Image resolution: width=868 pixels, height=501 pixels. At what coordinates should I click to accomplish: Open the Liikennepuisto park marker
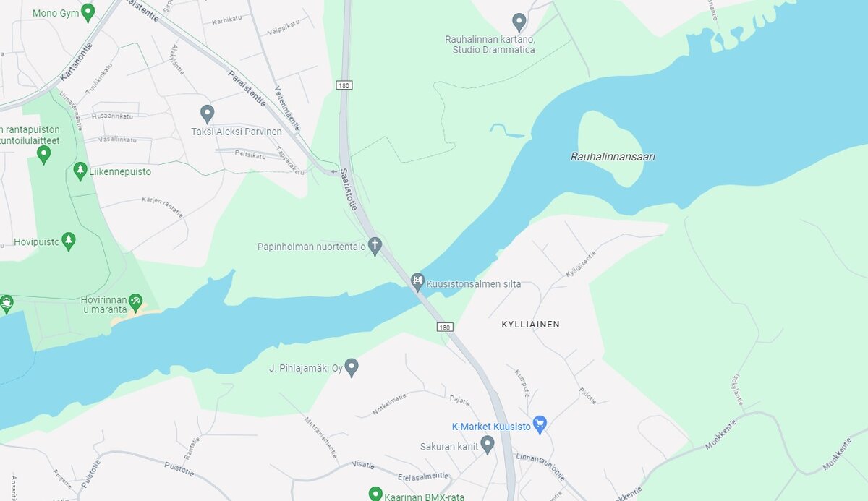(80, 171)
